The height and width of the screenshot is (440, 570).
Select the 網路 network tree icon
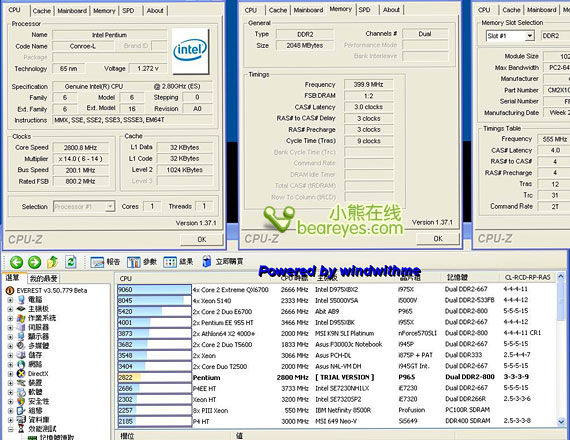21,364
